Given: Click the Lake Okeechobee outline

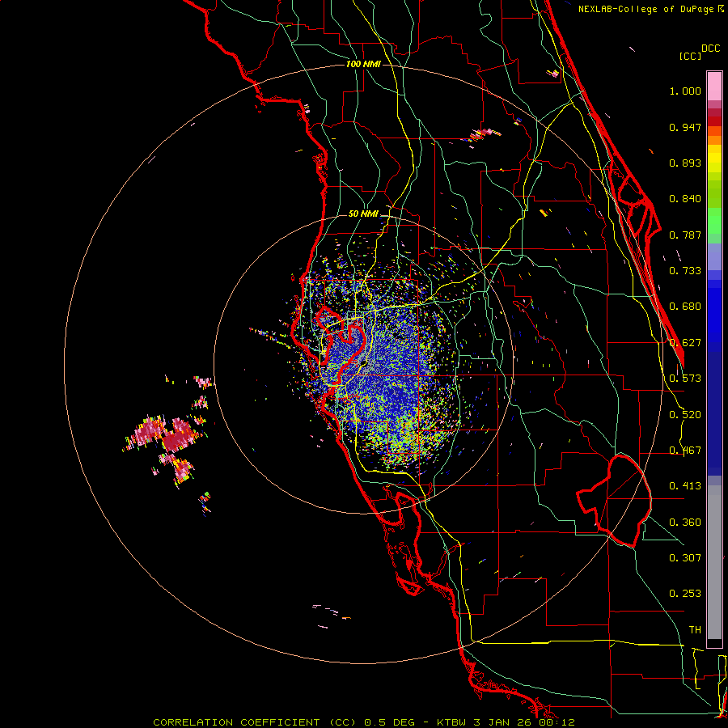Looking at the screenshot, I should [x=614, y=501].
